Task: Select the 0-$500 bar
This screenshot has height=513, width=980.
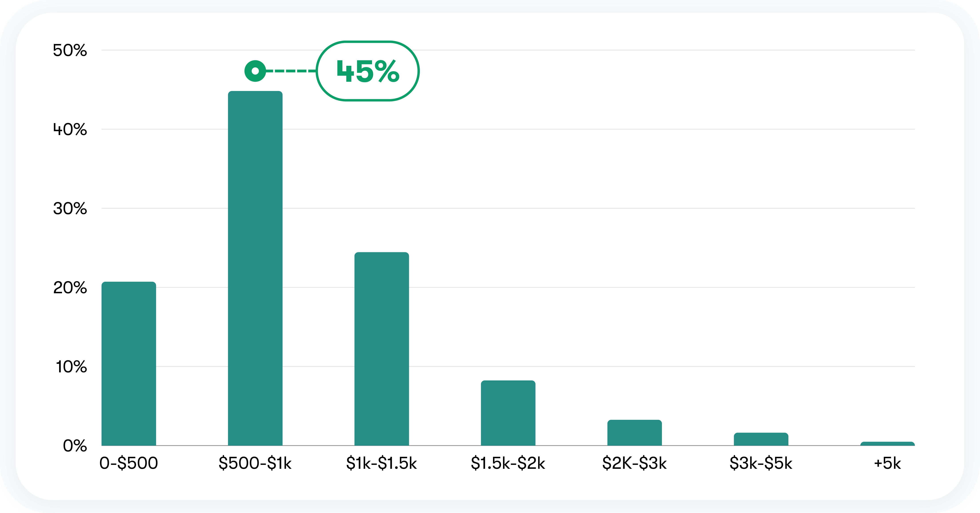Action: (129, 363)
